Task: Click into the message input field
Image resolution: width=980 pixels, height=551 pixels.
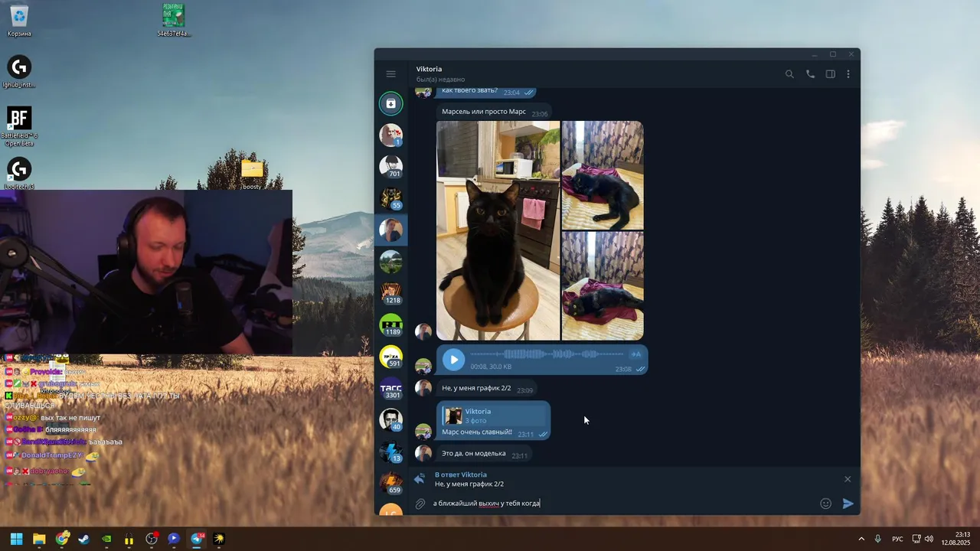Action: (x=623, y=504)
